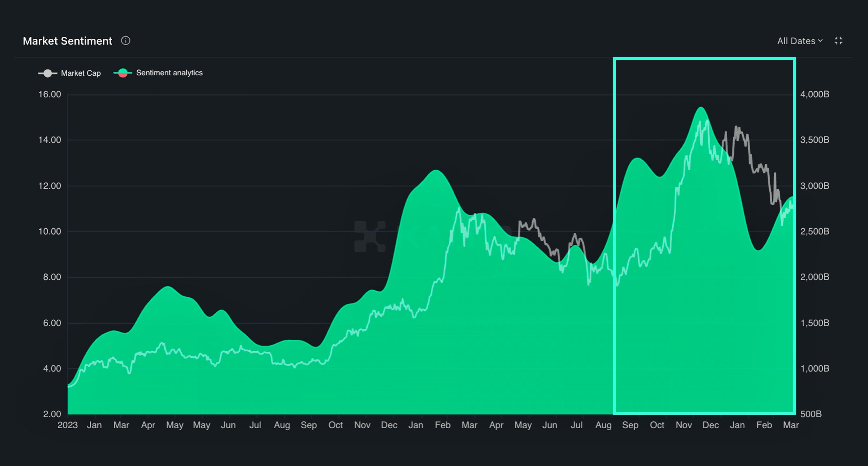Click the watermark logo in chart center

tap(370, 236)
